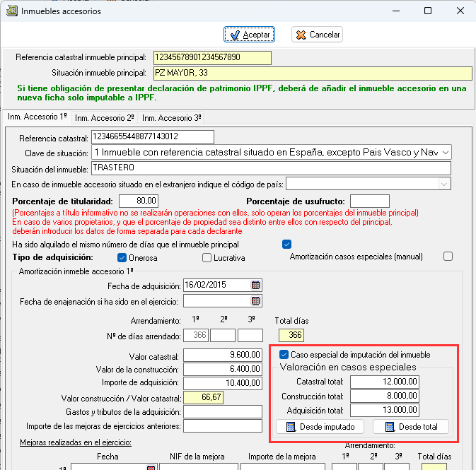Click Aceptar to confirm the form
The width and height of the screenshot is (476, 470).
[x=249, y=35]
